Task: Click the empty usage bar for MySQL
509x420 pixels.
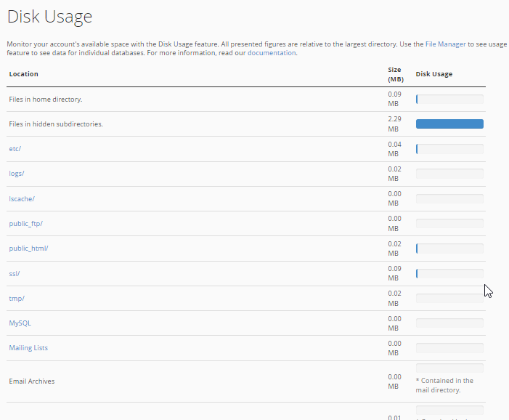Action: (x=449, y=323)
